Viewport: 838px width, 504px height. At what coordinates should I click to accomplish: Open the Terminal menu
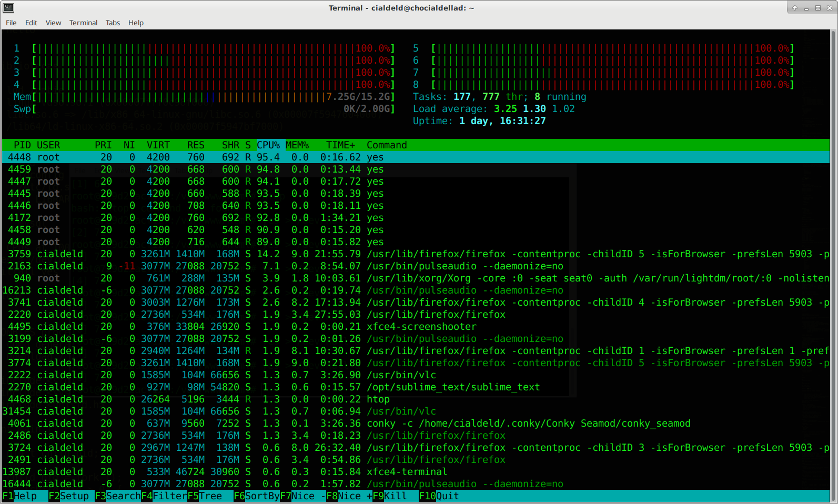click(83, 23)
